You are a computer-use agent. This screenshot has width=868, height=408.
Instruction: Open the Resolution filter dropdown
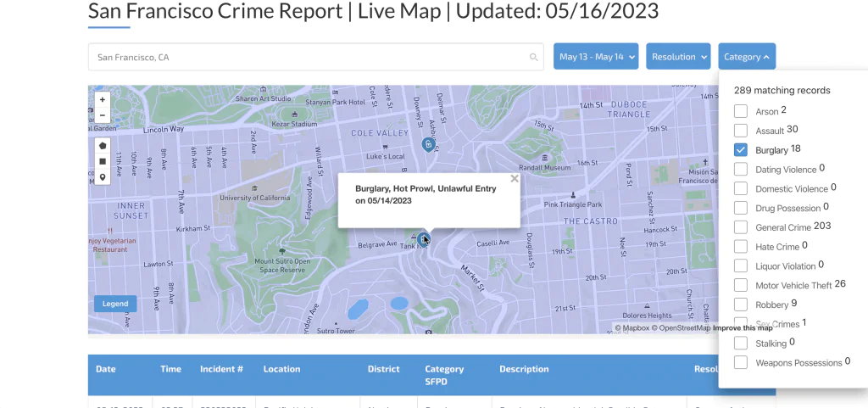pyautogui.click(x=678, y=57)
